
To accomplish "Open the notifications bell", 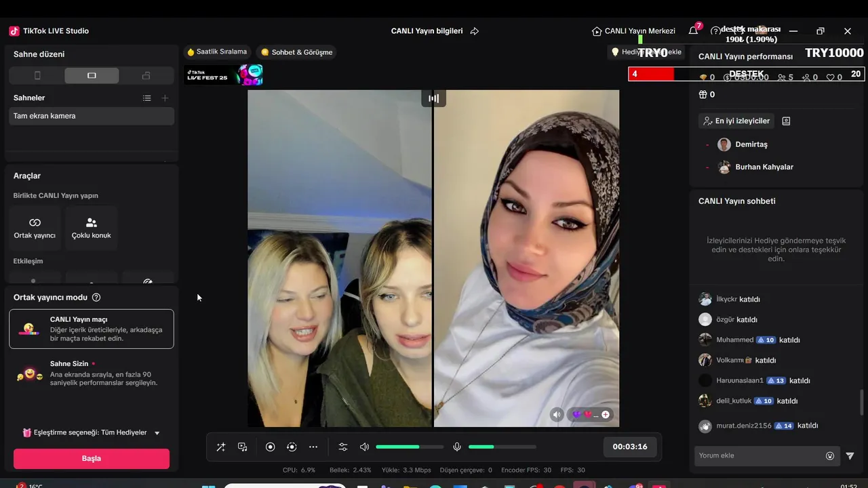I will click(x=693, y=31).
